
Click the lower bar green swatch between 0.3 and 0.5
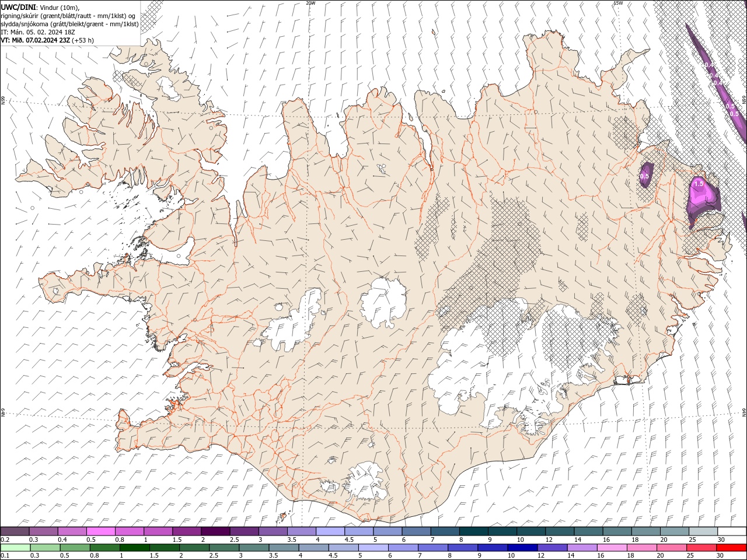[45, 548]
